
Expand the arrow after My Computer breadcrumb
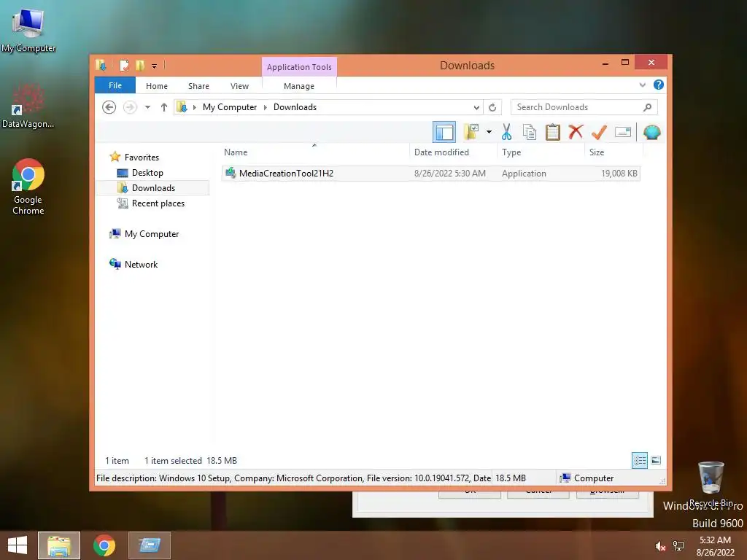coord(266,107)
